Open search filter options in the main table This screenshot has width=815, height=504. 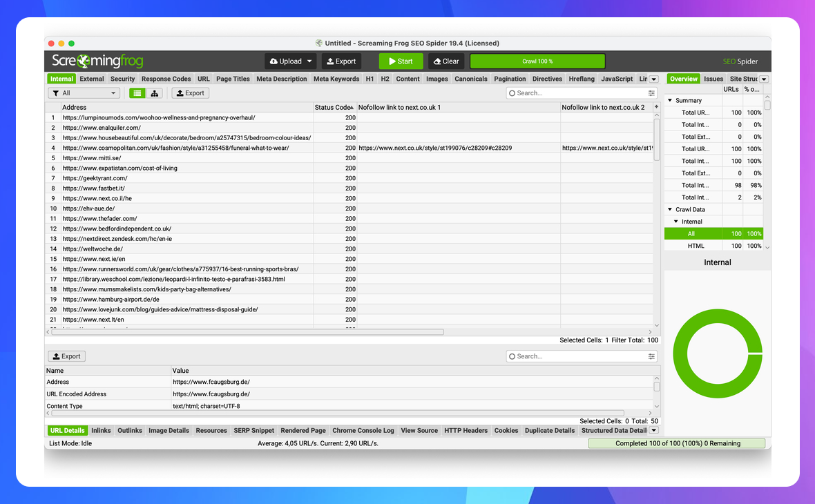pyautogui.click(x=651, y=93)
